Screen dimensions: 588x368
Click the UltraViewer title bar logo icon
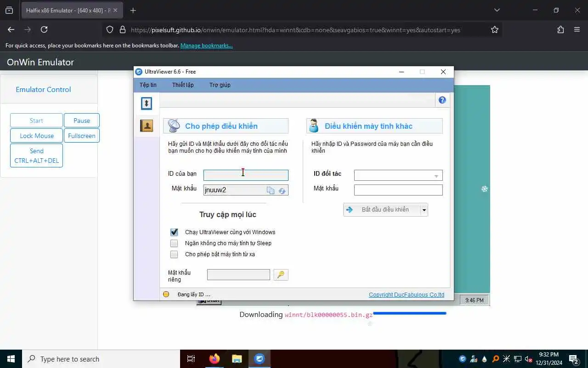(x=139, y=72)
